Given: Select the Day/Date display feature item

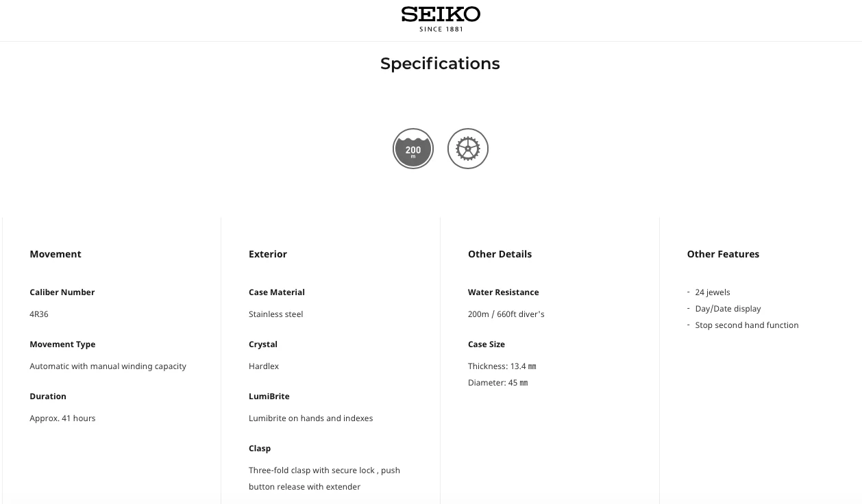Looking at the screenshot, I should 728,309.
